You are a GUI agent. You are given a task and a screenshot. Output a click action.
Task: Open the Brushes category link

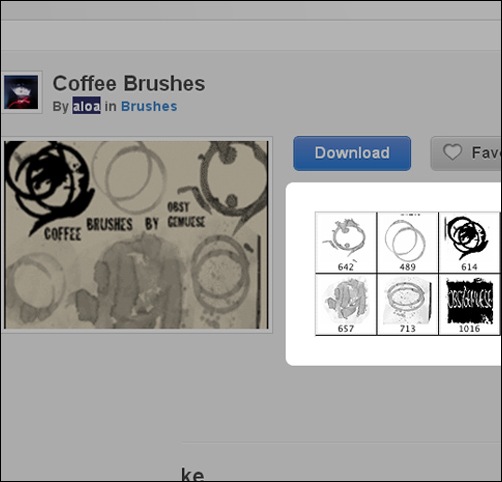[x=149, y=106]
